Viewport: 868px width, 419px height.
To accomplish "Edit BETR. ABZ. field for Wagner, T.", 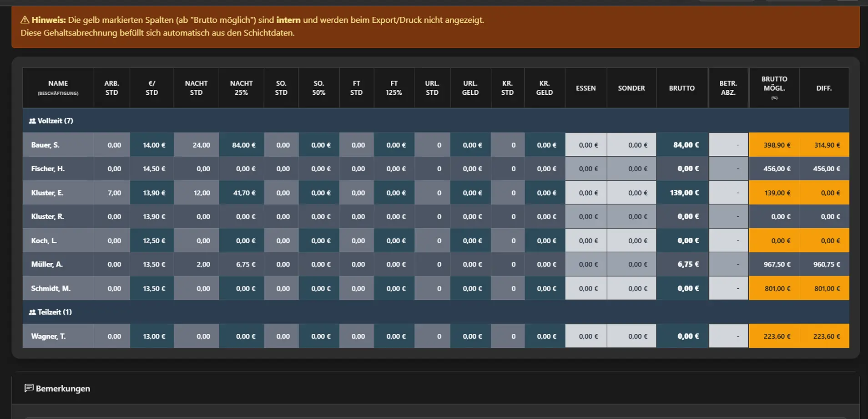I will pos(728,336).
